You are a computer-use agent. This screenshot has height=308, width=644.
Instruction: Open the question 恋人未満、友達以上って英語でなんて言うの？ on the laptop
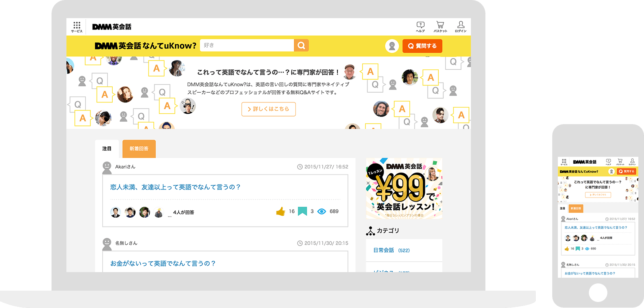click(175, 187)
